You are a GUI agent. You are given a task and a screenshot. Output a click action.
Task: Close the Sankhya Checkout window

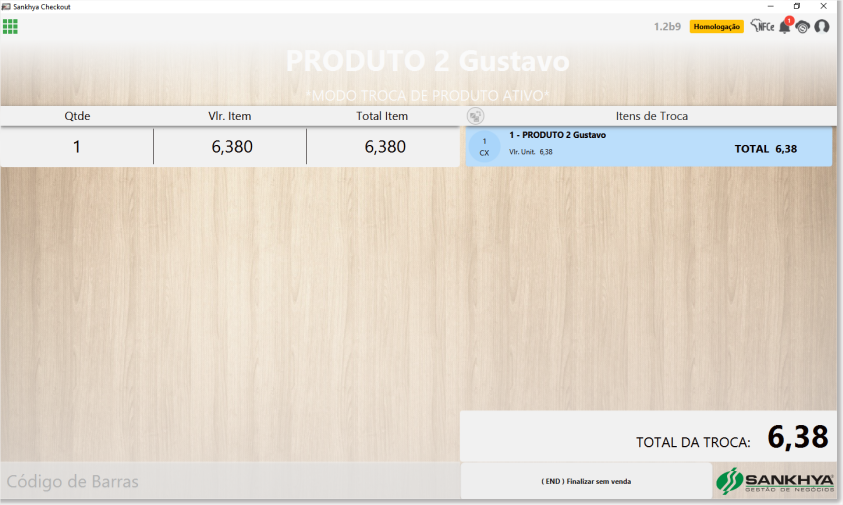tap(823, 6)
